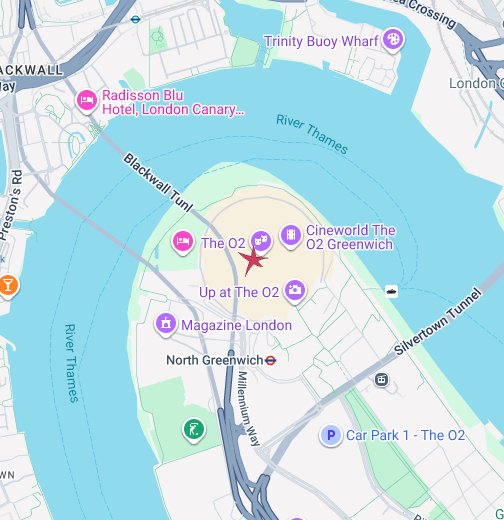Click the pink hotel pin beside The O2
This screenshot has height=520, width=504.
(183, 242)
